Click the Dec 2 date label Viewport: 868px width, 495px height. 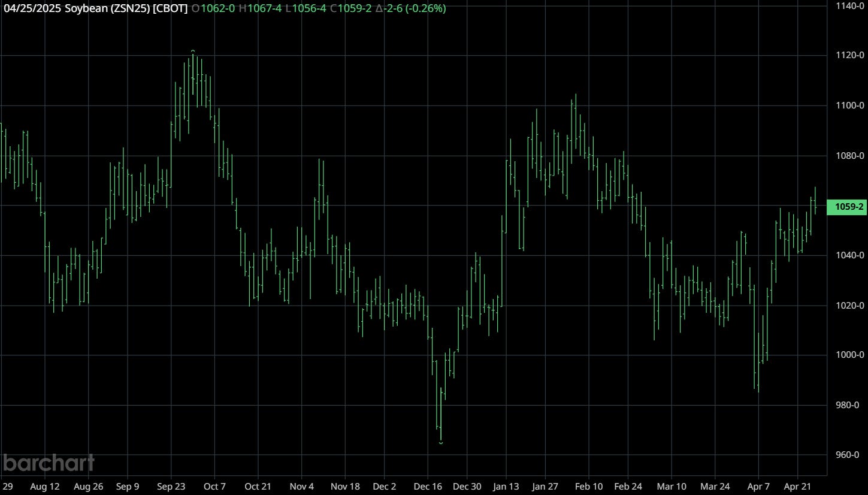(x=385, y=486)
